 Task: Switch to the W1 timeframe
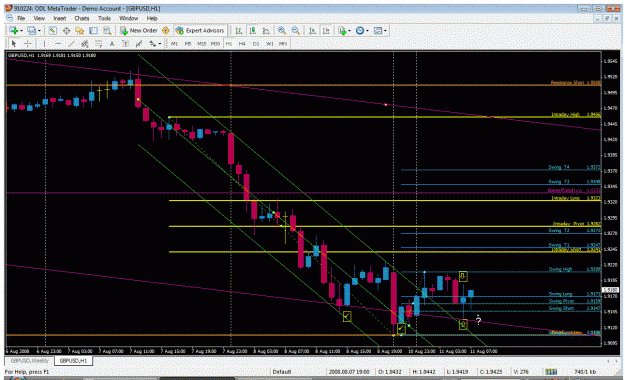[x=269, y=43]
